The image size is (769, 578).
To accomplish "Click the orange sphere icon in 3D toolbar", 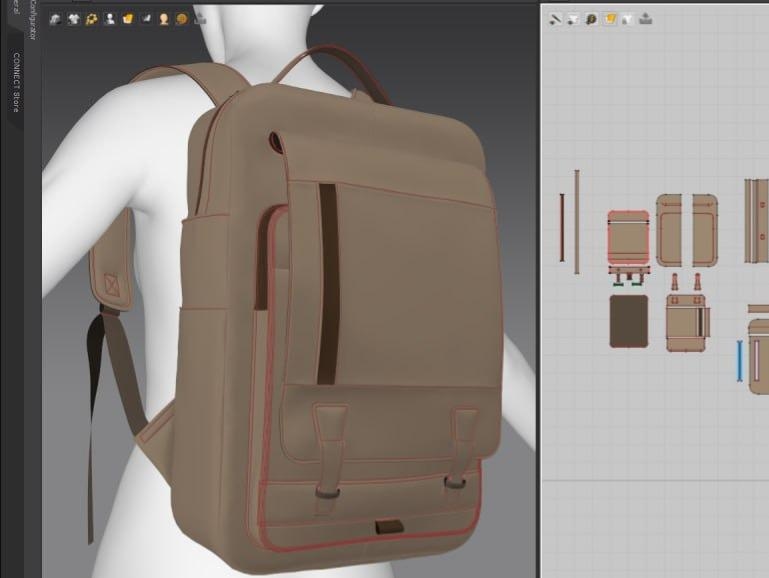I will 181,19.
